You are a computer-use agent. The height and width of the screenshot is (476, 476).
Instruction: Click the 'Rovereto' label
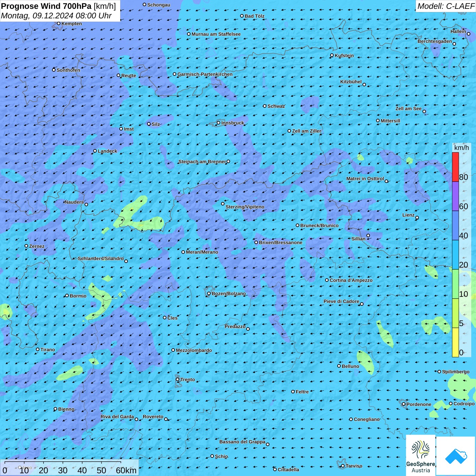click(x=153, y=417)
